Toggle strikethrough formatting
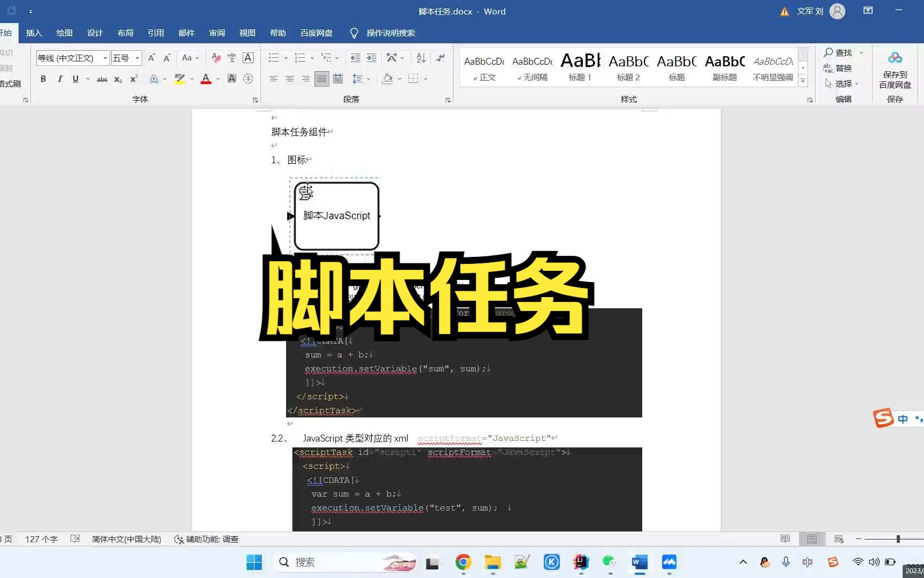The width and height of the screenshot is (924, 578). [102, 79]
